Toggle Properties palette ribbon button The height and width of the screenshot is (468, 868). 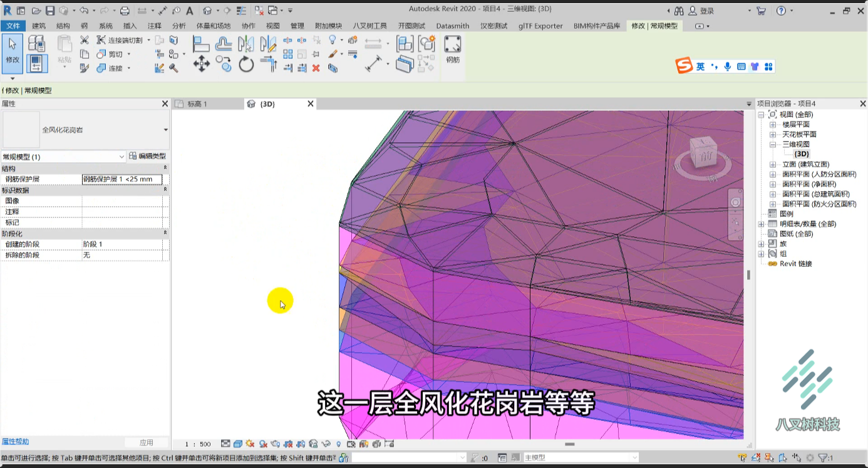tap(37, 63)
